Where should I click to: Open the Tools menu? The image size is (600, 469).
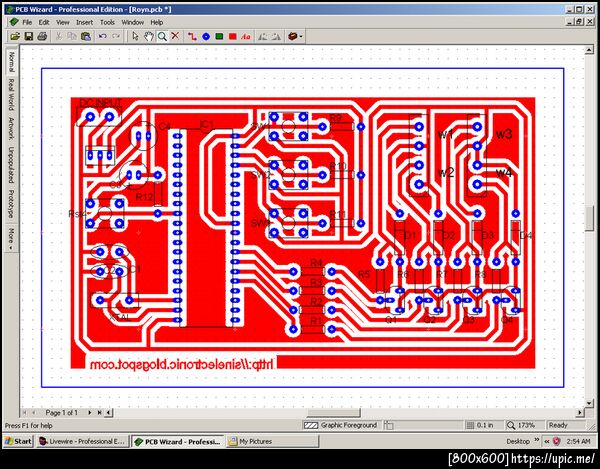point(107,22)
